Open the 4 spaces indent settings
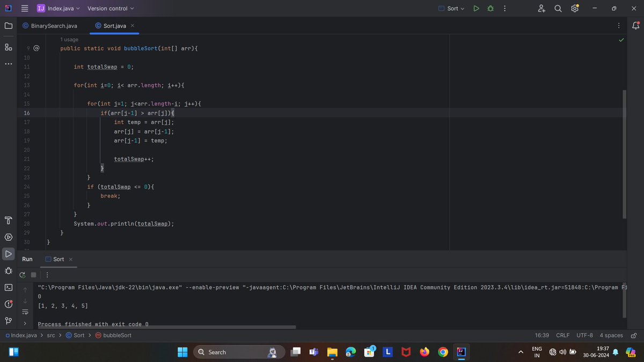This screenshot has width=644, height=362. tap(611, 335)
